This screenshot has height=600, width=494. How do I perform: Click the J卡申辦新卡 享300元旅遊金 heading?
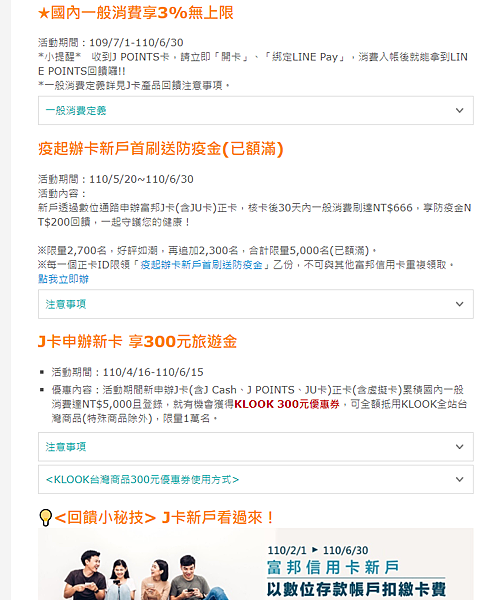point(137,341)
